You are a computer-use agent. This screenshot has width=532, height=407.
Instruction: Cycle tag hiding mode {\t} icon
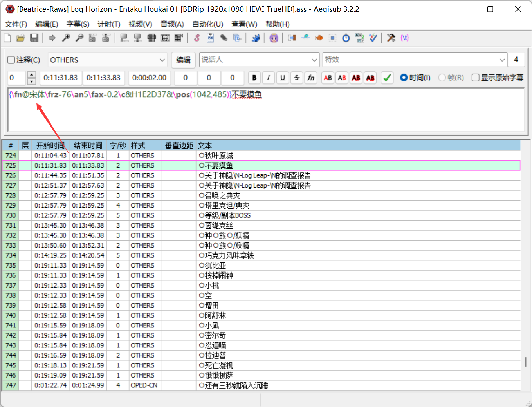pos(405,38)
